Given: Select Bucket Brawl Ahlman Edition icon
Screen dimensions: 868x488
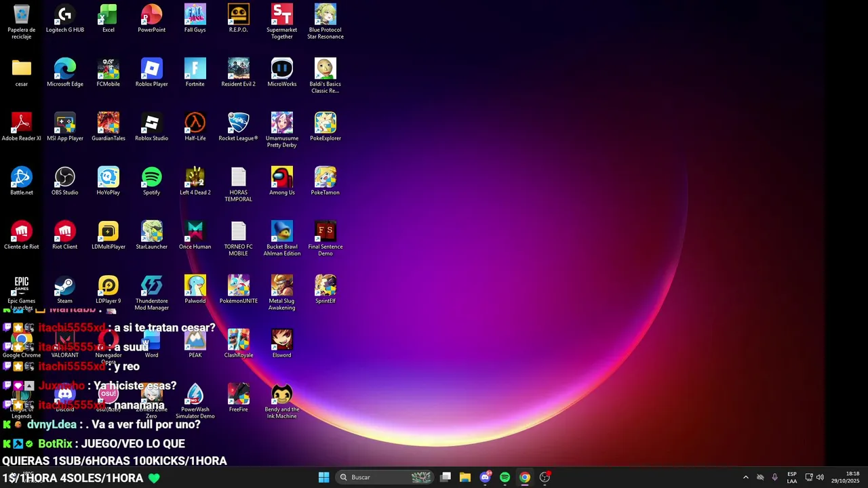Looking at the screenshot, I should point(282,239).
